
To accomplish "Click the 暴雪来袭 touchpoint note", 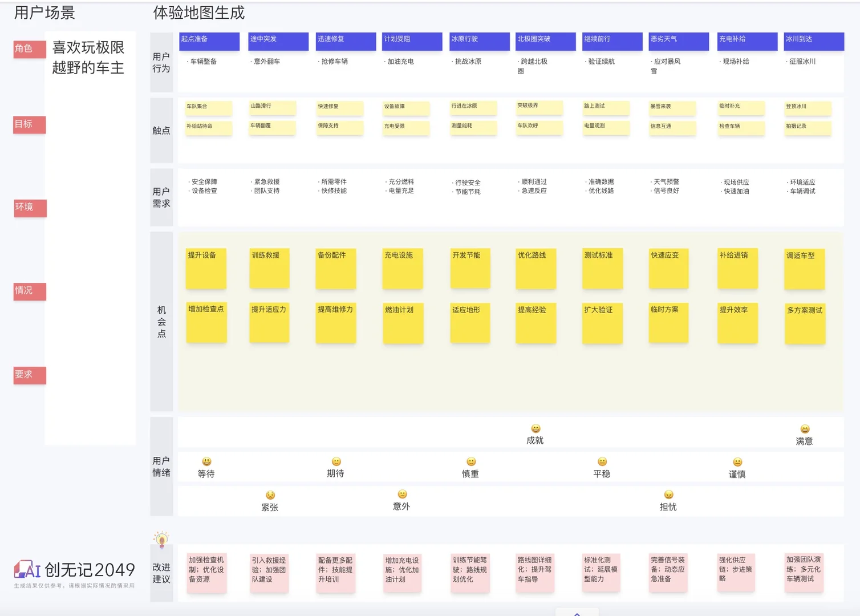I will pos(673,108).
